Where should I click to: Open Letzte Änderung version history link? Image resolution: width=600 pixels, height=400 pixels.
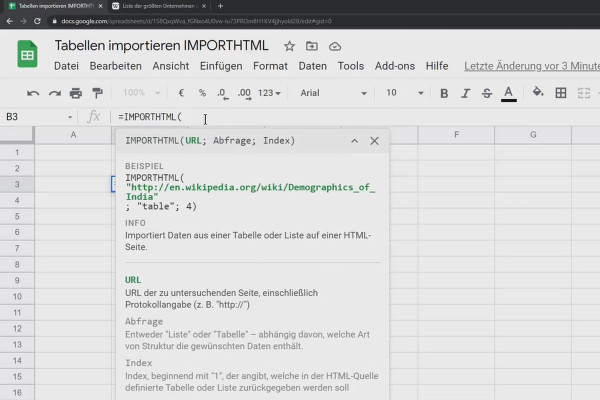(532, 66)
